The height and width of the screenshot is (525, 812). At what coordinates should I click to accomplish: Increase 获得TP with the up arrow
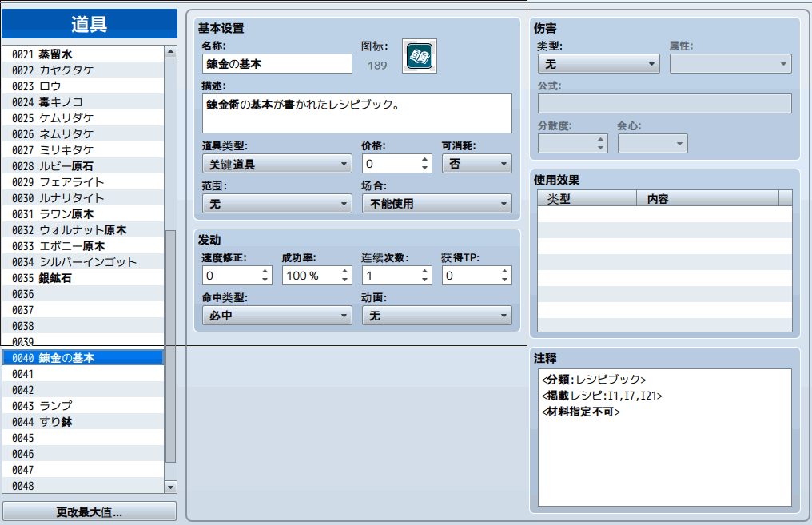click(x=504, y=272)
